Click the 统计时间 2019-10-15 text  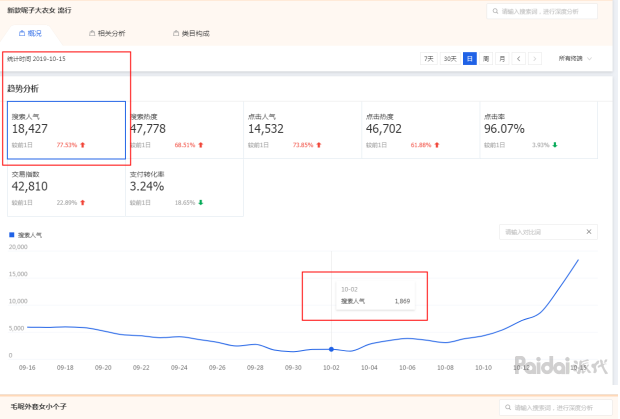click(x=36, y=59)
